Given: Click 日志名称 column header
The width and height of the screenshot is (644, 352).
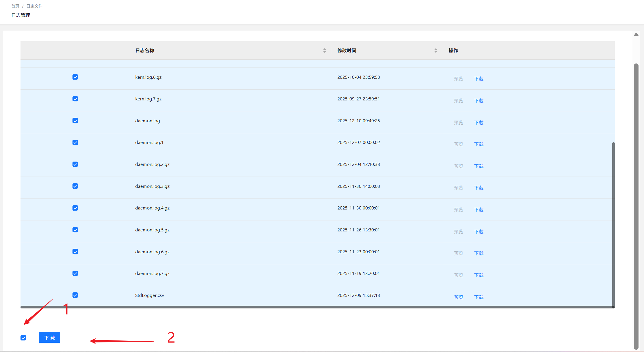Looking at the screenshot, I should (x=145, y=50).
